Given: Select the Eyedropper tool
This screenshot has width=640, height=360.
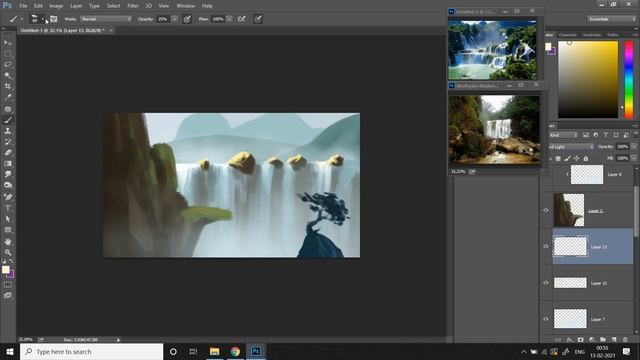Looking at the screenshot, I should click(x=8, y=98).
